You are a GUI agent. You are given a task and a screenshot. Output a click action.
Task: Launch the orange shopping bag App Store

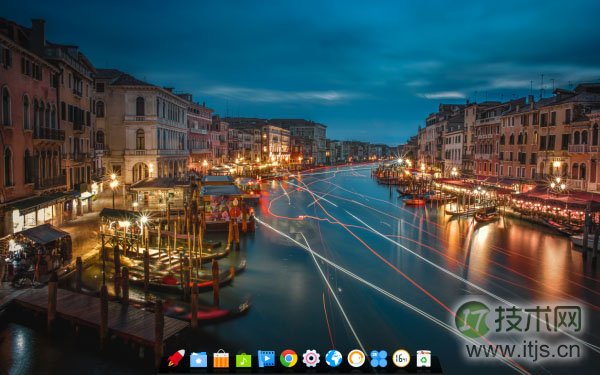click(x=221, y=359)
